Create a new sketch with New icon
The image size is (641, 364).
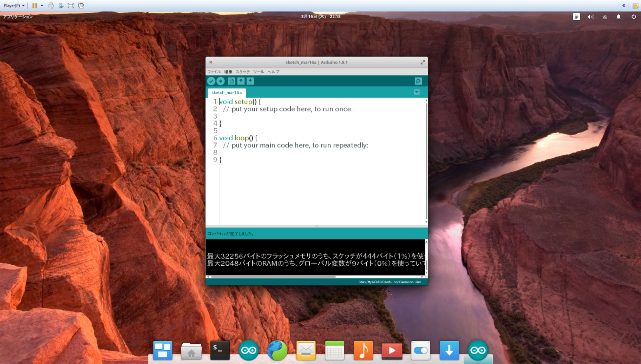click(x=231, y=81)
